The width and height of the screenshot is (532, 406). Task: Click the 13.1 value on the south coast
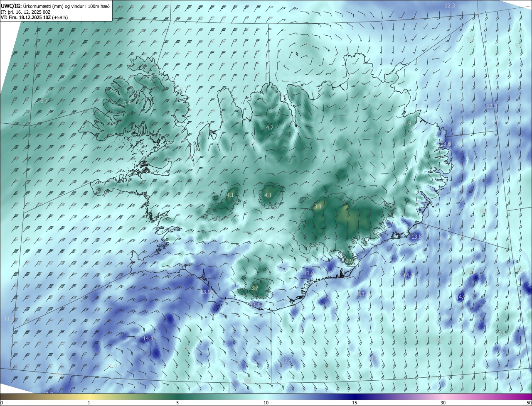tap(255, 304)
